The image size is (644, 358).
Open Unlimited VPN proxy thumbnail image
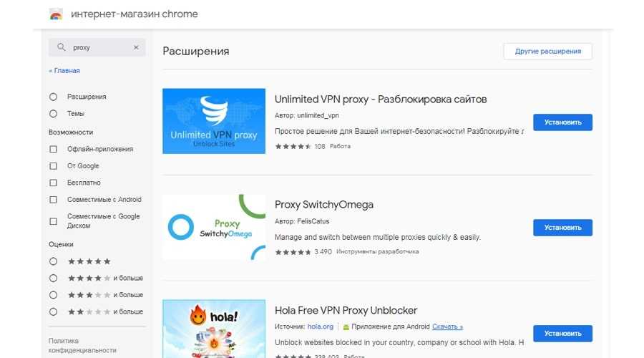click(213, 121)
